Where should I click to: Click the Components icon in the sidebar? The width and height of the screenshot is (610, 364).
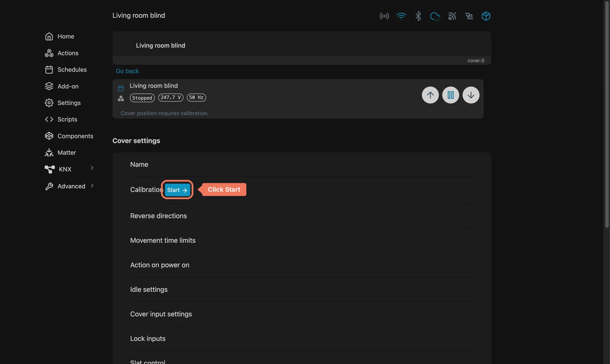(x=49, y=136)
